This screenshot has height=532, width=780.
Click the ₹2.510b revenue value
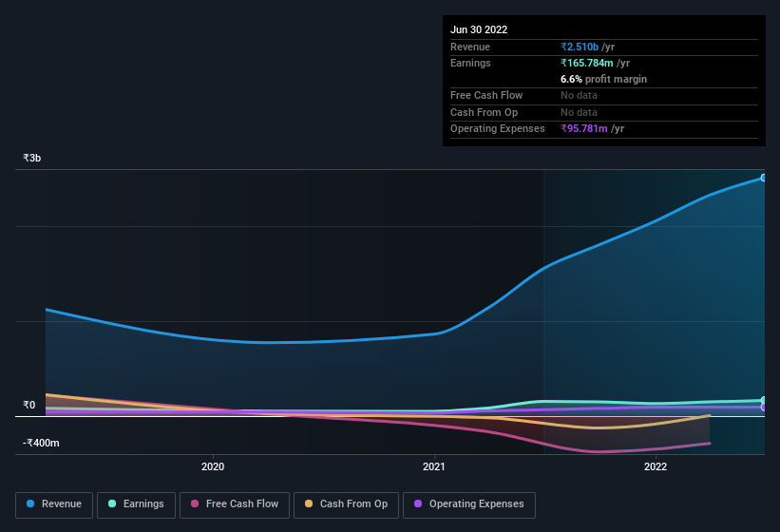coord(580,47)
